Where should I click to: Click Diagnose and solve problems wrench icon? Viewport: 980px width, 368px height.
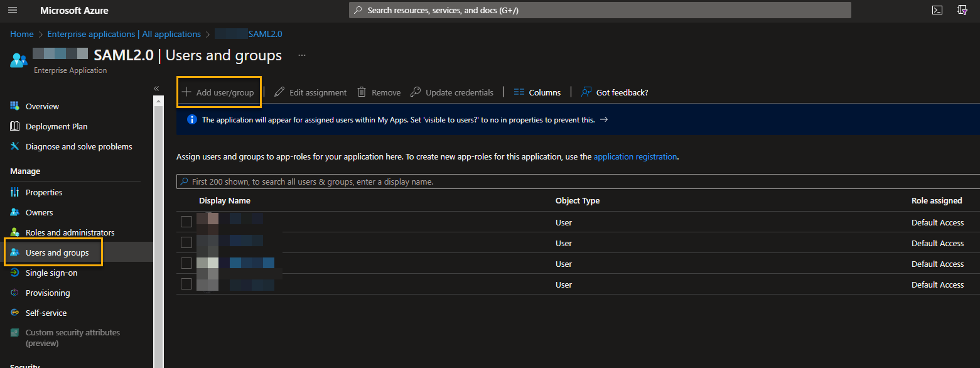point(15,146)
